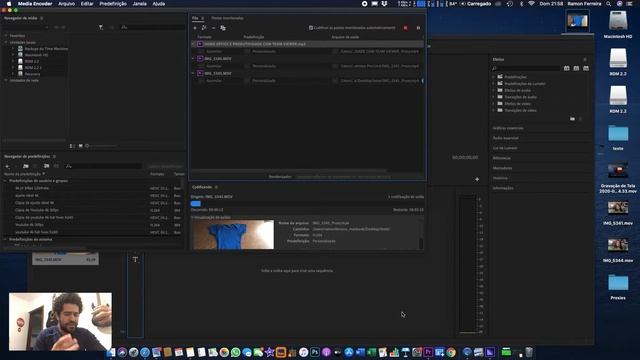Open the Navegador de mídia panel menu

(x=42, y=18)
